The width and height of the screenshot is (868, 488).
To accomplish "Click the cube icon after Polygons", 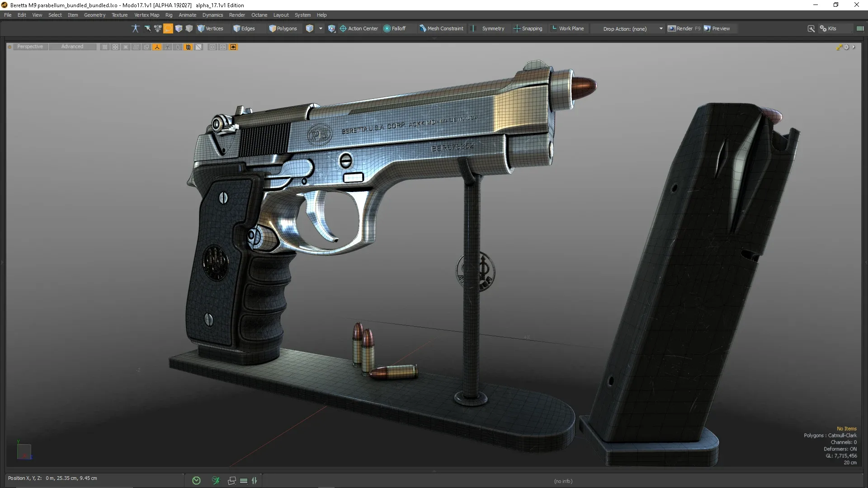I will click(310, 28).
